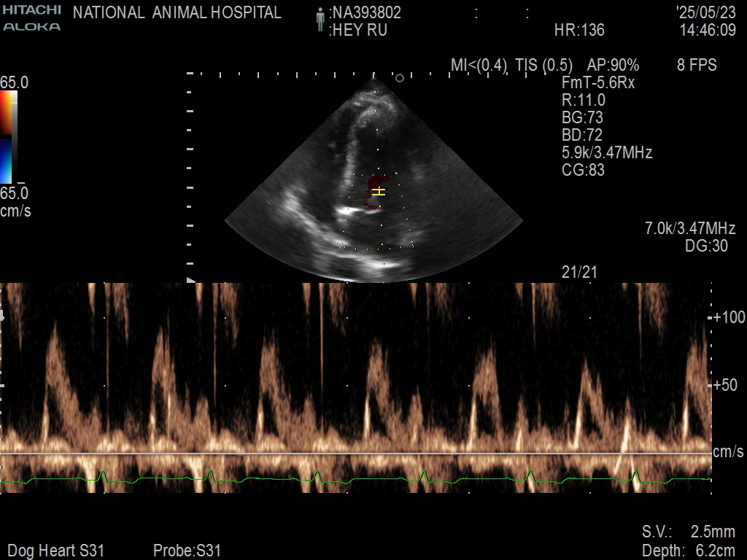747x560 pixels.
Task: Select the yellow sample volume gate marker
Action: coord(379,192)
